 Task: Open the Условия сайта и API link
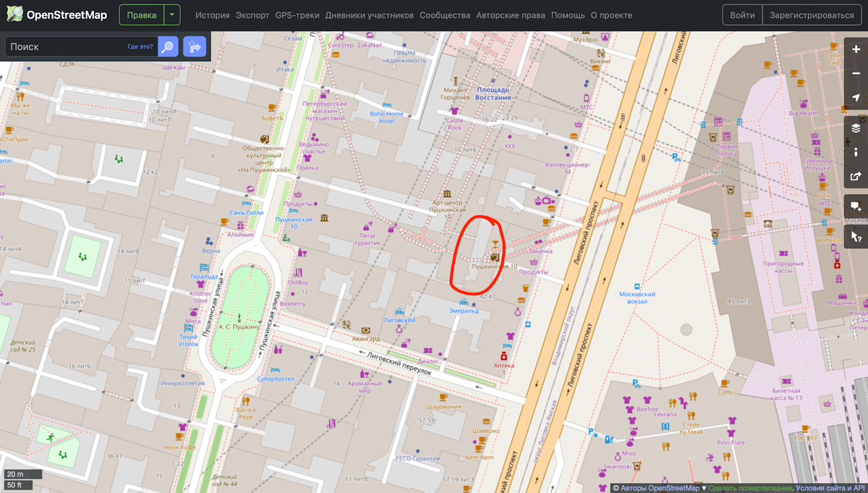tap(830, 488)
